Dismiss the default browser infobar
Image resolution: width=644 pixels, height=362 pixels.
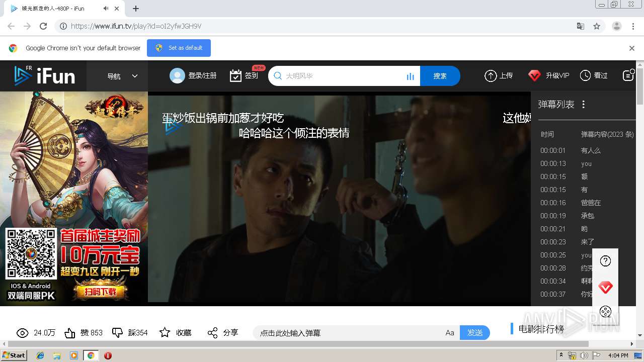tap(632, 48)
